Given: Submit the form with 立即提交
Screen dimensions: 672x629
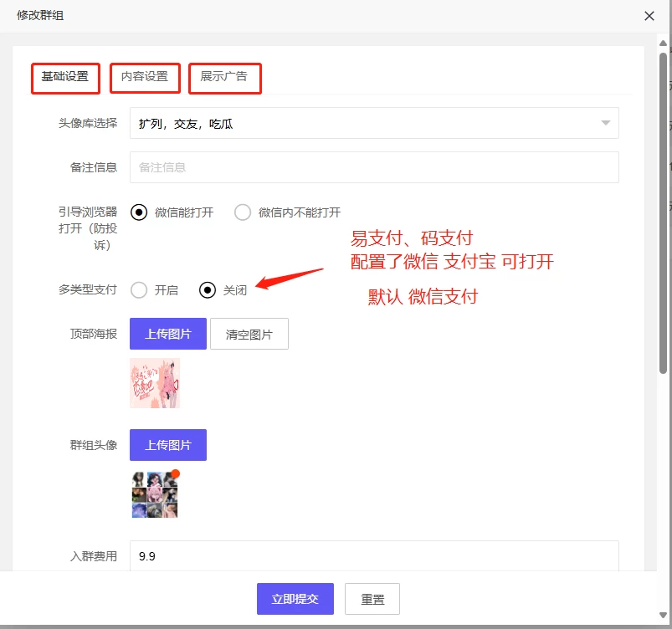Looking at the screenshot, I should (295, 599).
